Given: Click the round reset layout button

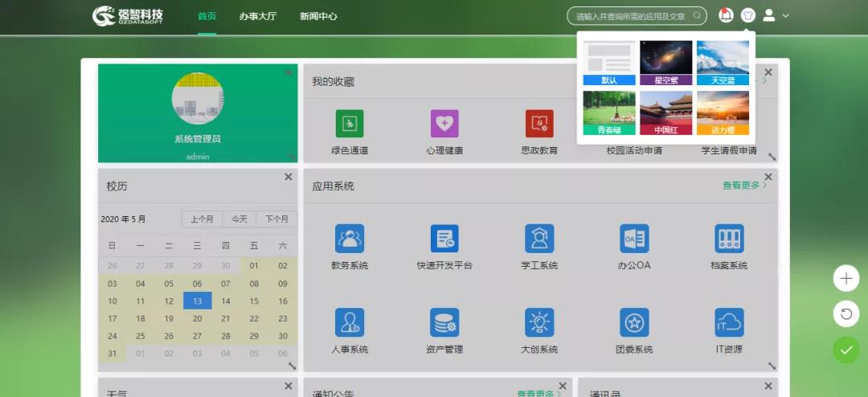Looking at the screenshot, I should tap(845, 314).
